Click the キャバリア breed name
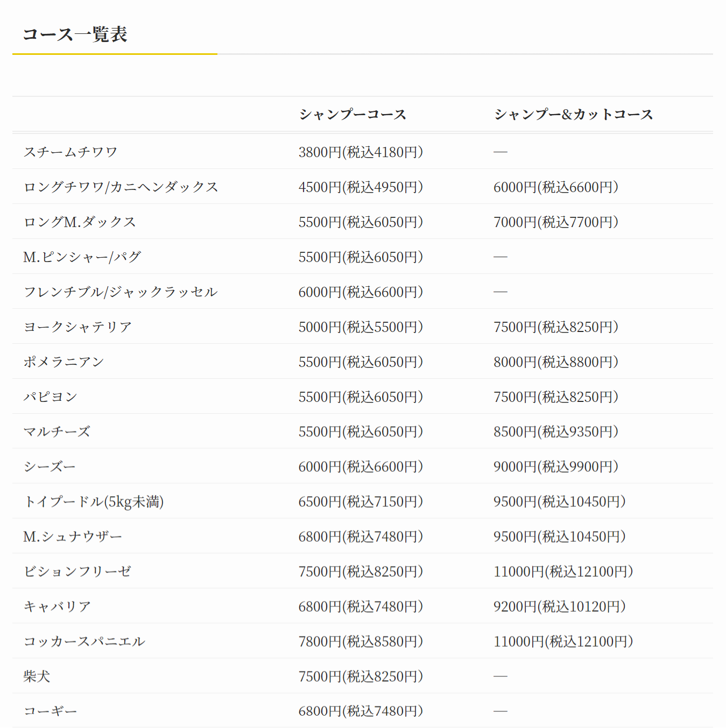This screenshot has height=728, width=726. tap(57, 606)
